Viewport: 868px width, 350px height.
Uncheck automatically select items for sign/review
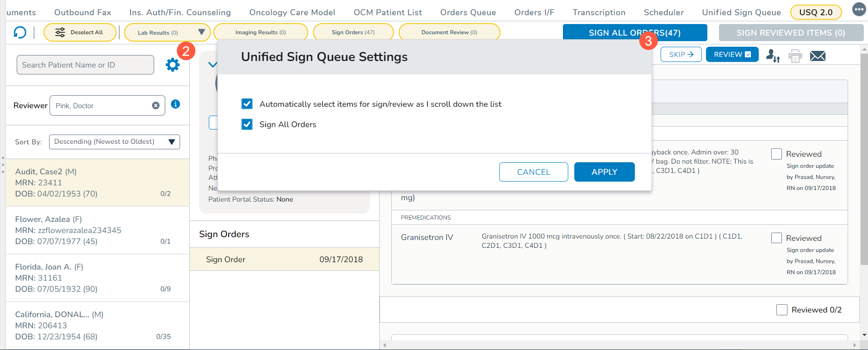247,104
